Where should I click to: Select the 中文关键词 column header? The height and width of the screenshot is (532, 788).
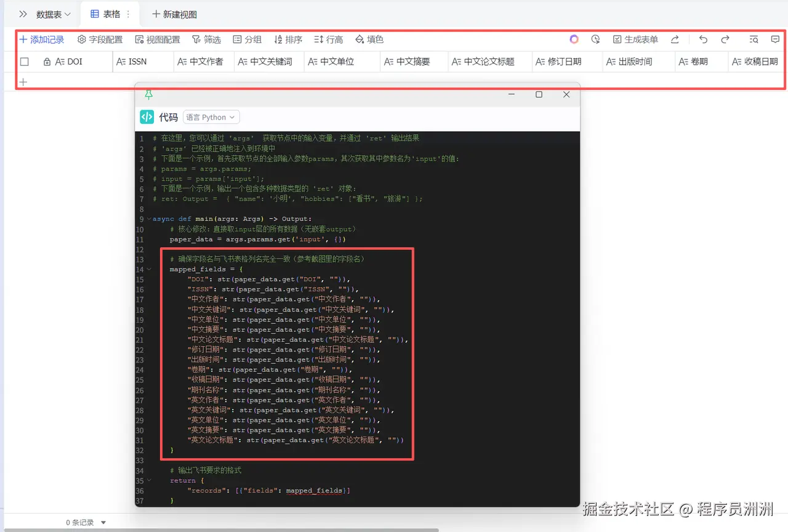[x=269, y=62]
